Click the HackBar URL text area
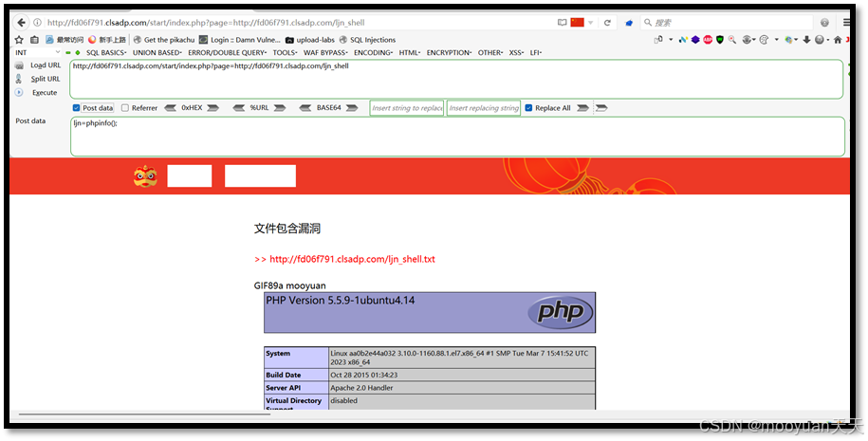The width and height of the screenshot is (868, 441). (456, 79)
